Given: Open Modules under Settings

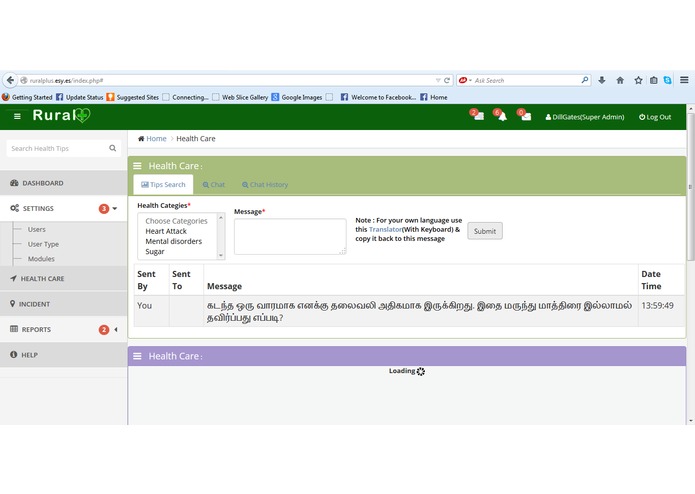Looking at the screenshot, I should [41, 259].
